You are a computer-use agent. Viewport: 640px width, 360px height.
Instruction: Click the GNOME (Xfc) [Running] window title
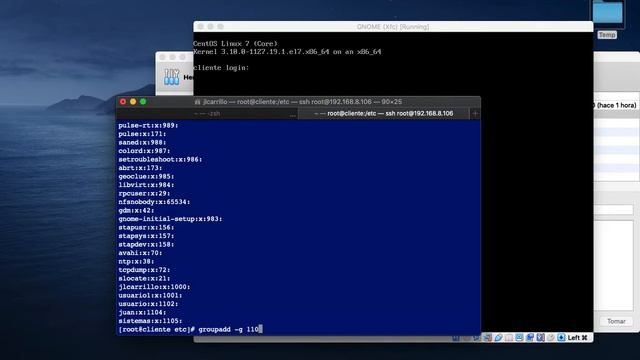coord(393,27)
